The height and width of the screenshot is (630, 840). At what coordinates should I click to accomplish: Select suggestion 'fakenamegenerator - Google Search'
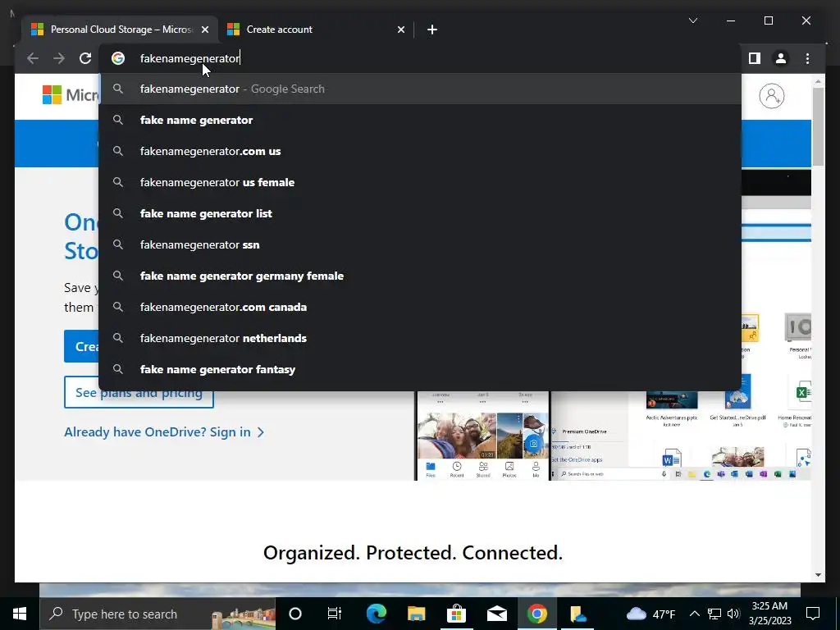tap(420, 89)
